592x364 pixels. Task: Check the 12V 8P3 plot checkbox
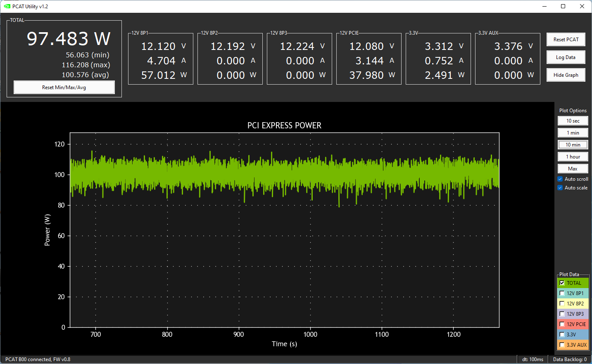pos(562,314)
